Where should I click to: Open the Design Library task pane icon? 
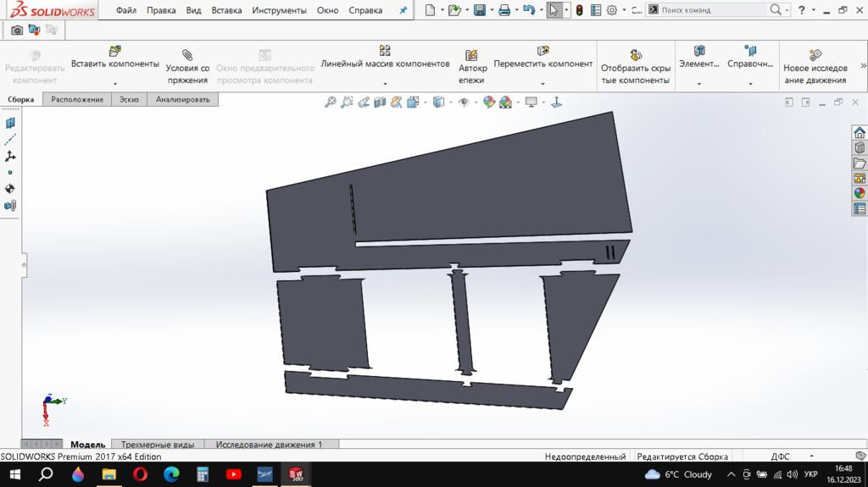(860, 148)
